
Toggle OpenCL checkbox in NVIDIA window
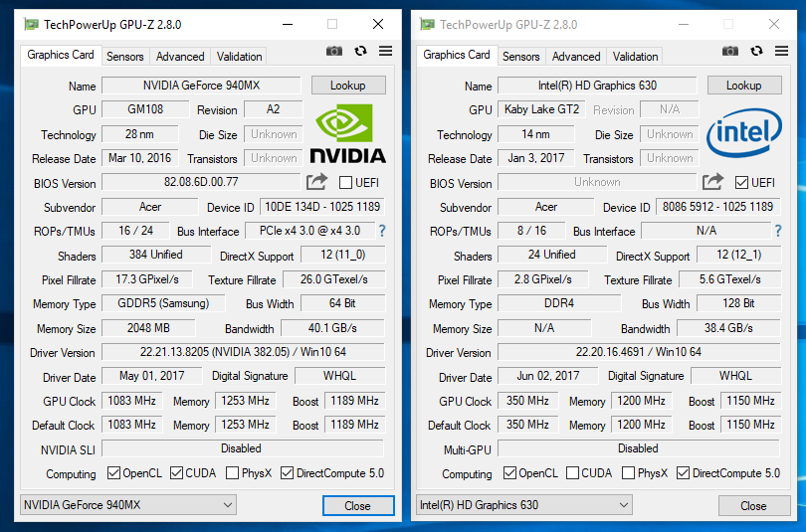[113, 473]
